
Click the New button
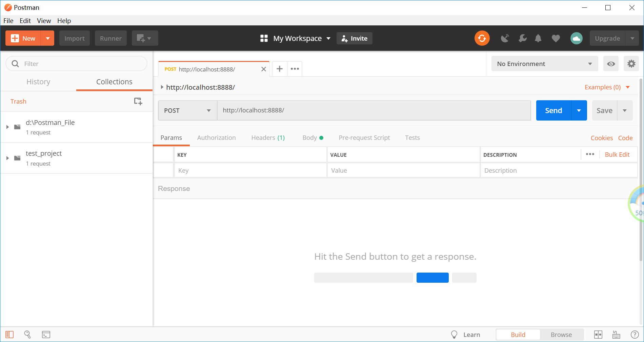[23, 38]
